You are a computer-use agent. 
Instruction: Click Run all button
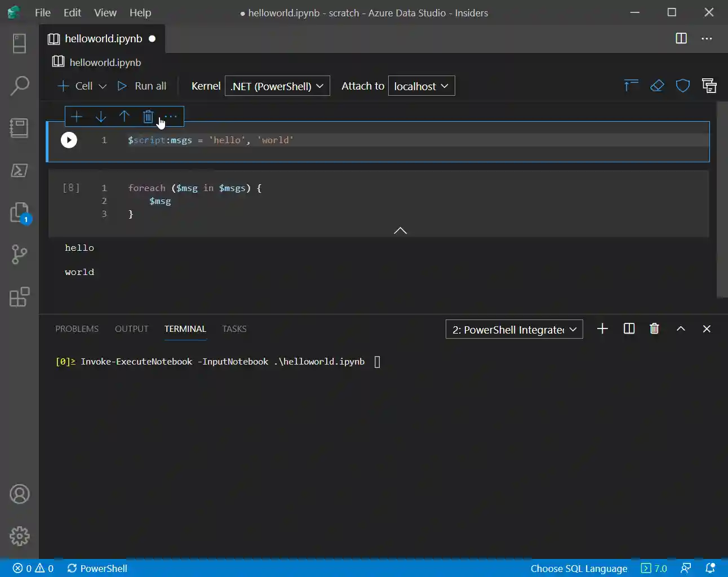point(142,86)
